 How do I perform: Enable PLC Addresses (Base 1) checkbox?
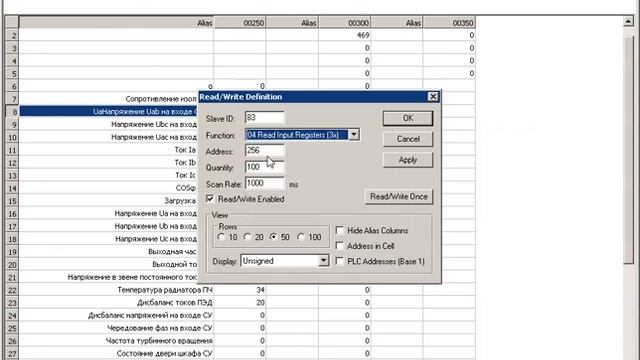tap(339, 261)
